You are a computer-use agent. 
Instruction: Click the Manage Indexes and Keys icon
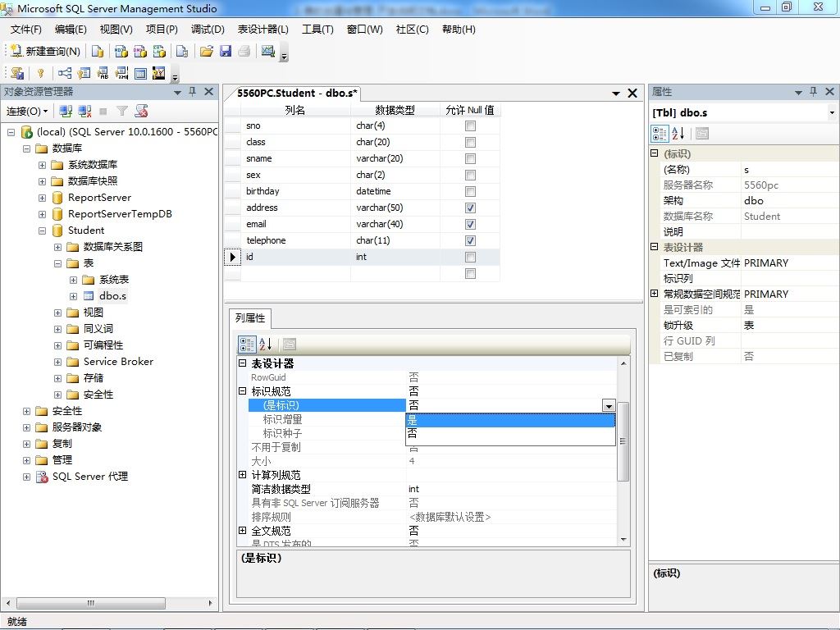[84, 73]
